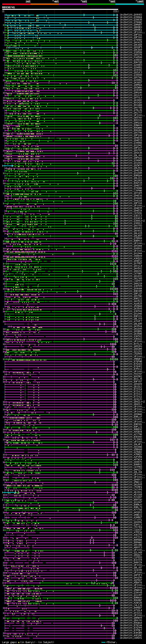Image resolution: width=146 pixels, height=644 pixels.
Task: Click the query ID BB930741
Action: click(x=8, y=8)
